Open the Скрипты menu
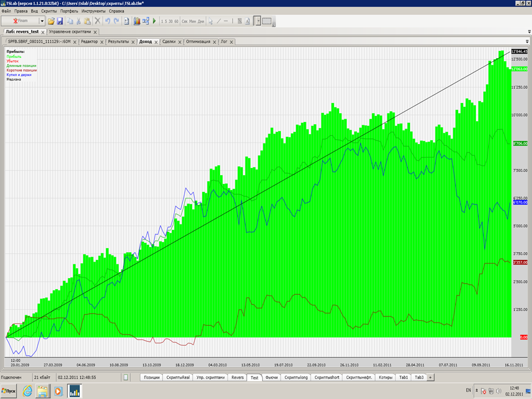Screen dimensions: 532x399 click(49, 11)
